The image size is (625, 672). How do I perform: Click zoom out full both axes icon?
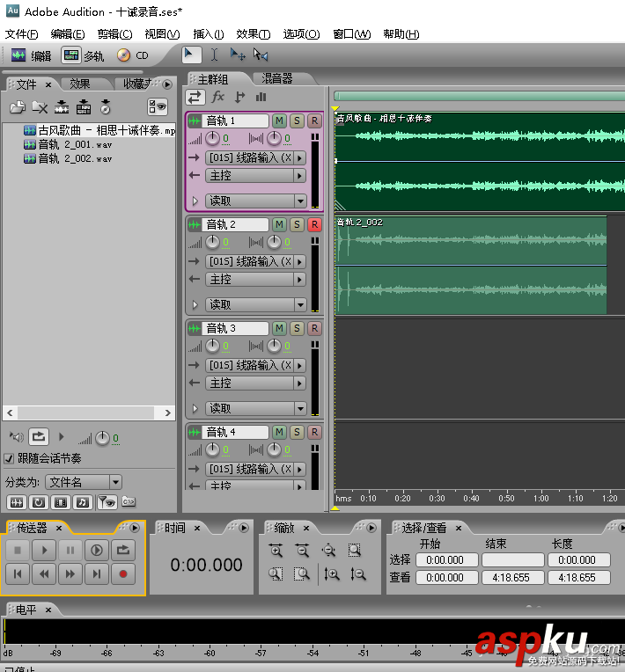tap(328, 550)
